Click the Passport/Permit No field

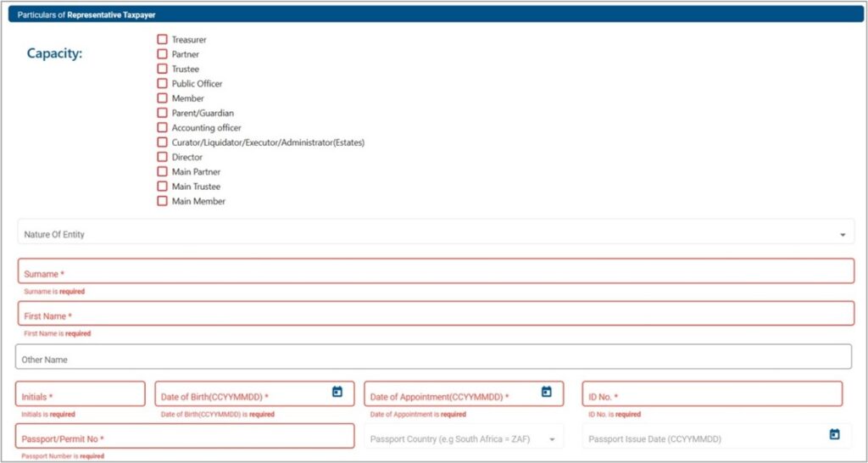click(185, 436)
